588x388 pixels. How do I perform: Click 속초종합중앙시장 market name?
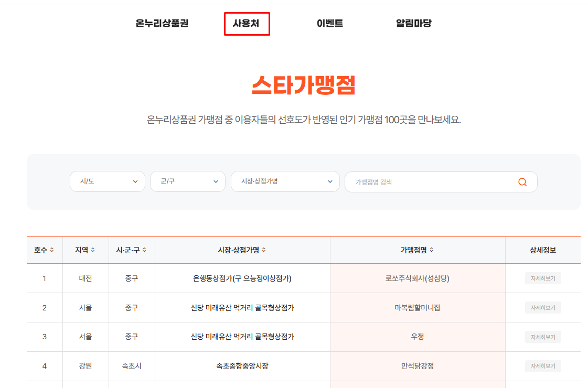pos(242,366)
